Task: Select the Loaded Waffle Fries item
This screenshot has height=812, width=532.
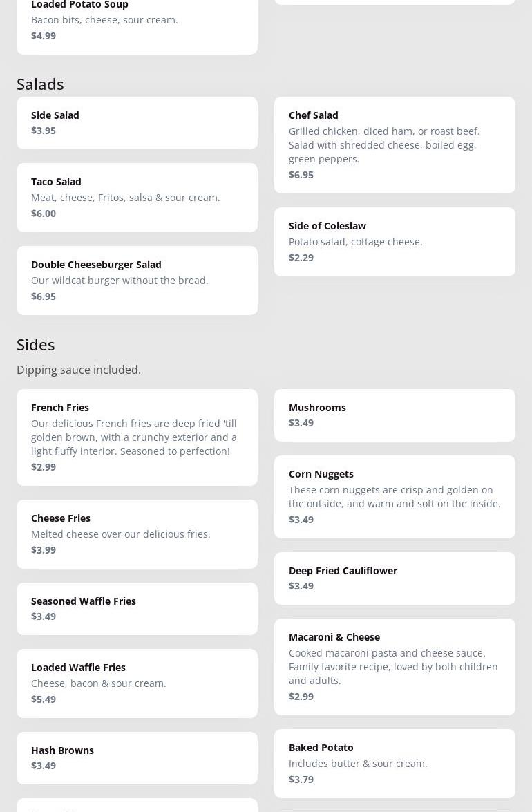Action: (137, 683)
